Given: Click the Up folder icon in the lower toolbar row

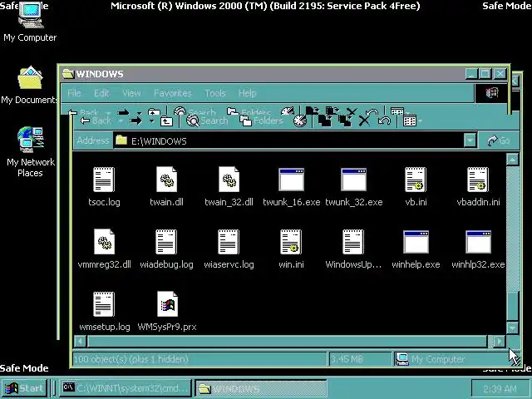Looking at the screenshot, I should tap(166, 121).
